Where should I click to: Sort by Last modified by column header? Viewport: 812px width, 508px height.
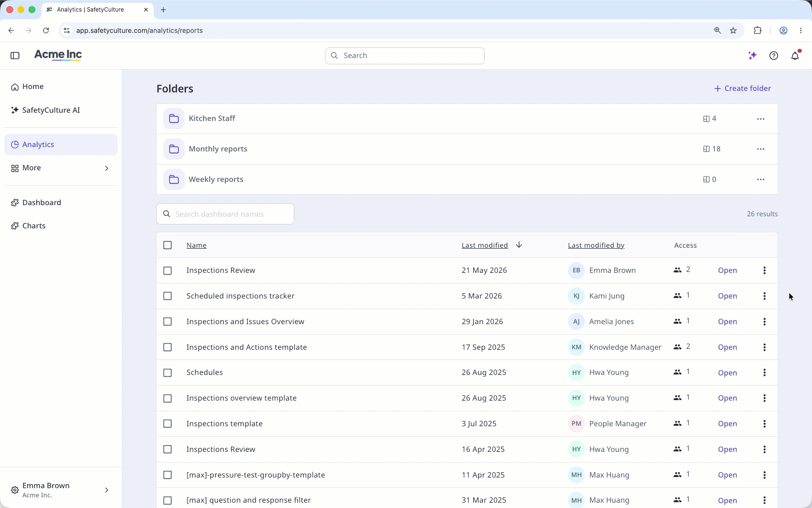click(x=596, y=245)
